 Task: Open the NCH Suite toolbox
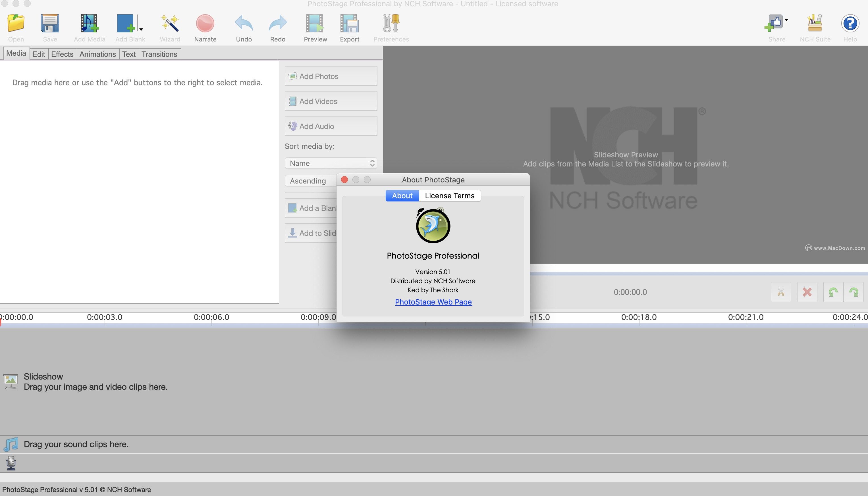(815, 23)
